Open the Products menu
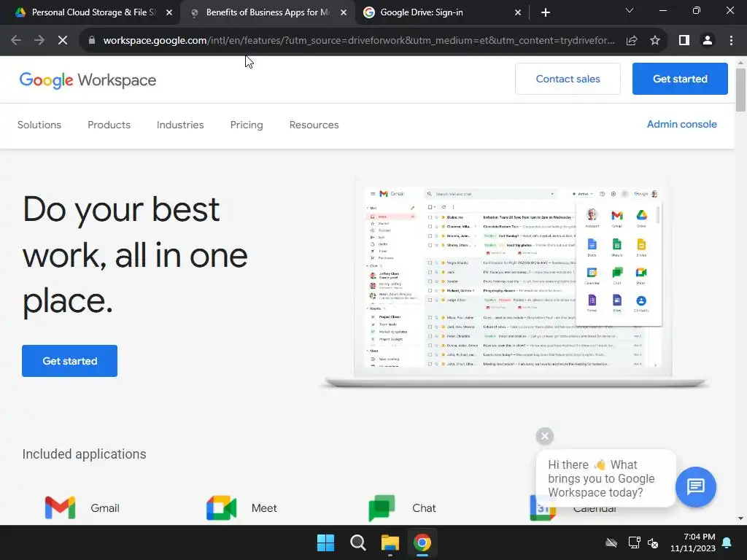 click(109, 125)
